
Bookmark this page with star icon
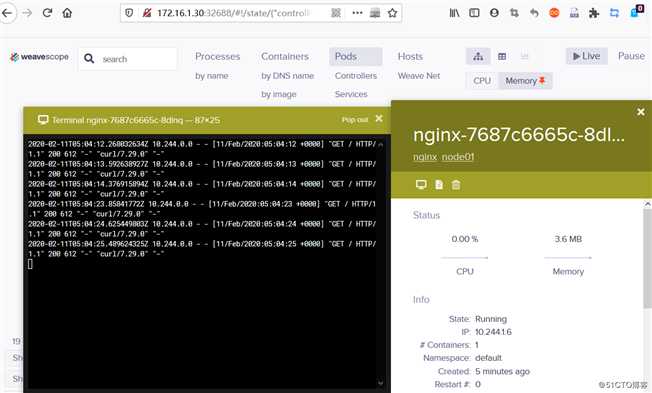(392, 13)
